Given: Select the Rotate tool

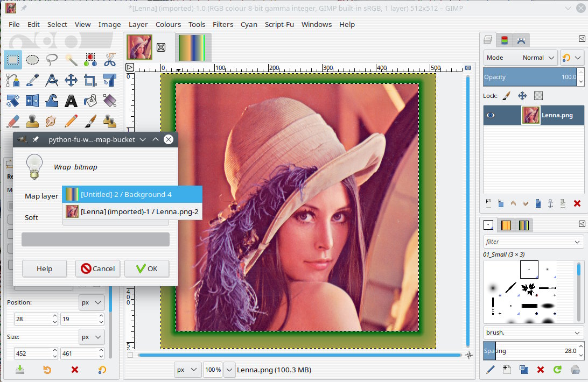Looking at the screenshot, I should click(13, 101).
